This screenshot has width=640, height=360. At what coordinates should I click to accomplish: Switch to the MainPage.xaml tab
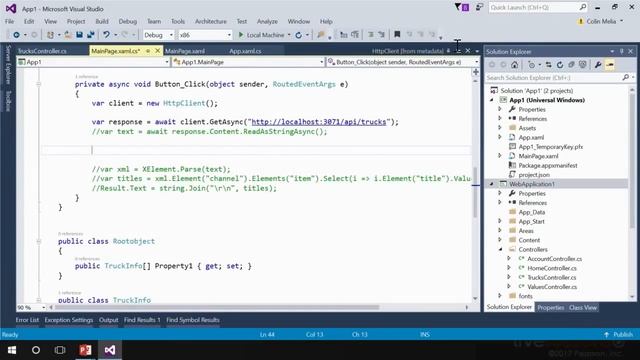pyautogui.click(x=185, y=51)
